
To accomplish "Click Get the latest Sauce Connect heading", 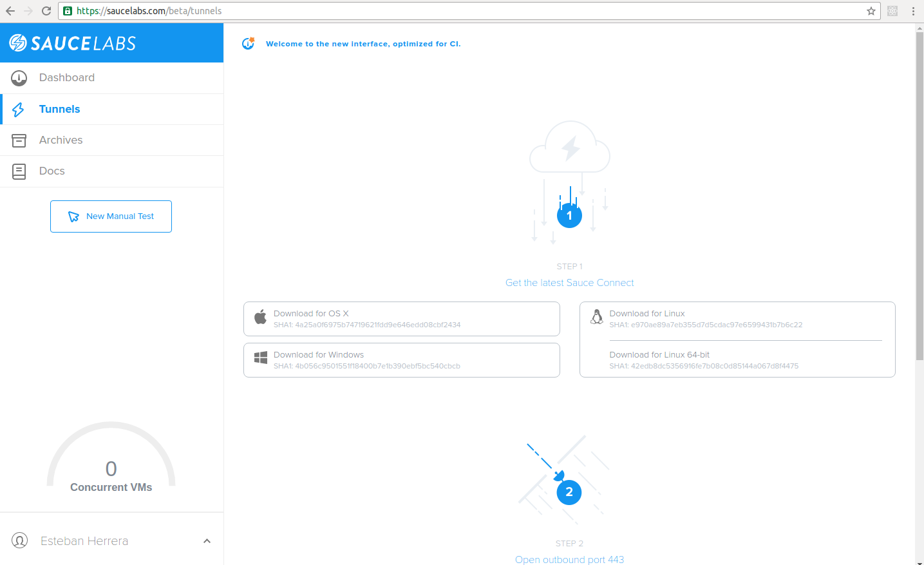I will pyautogui.click(x=570, y=283).
